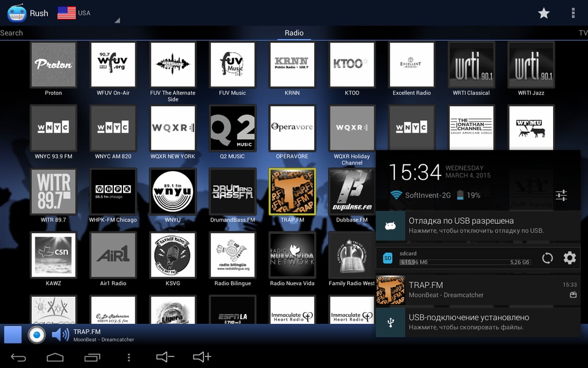
Task: Tap the Wednesday March 4, 2015 date
Action: 468,172
